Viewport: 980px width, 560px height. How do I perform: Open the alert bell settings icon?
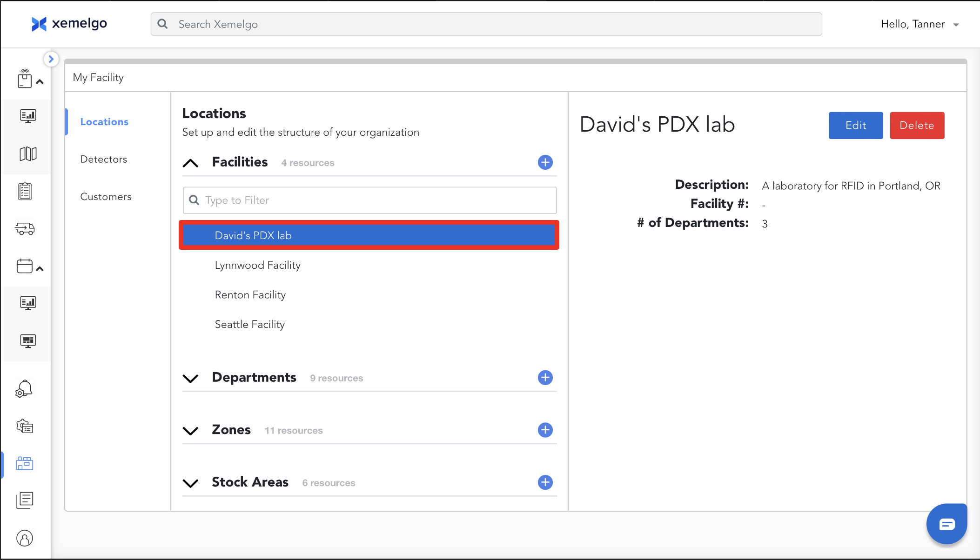24,389
